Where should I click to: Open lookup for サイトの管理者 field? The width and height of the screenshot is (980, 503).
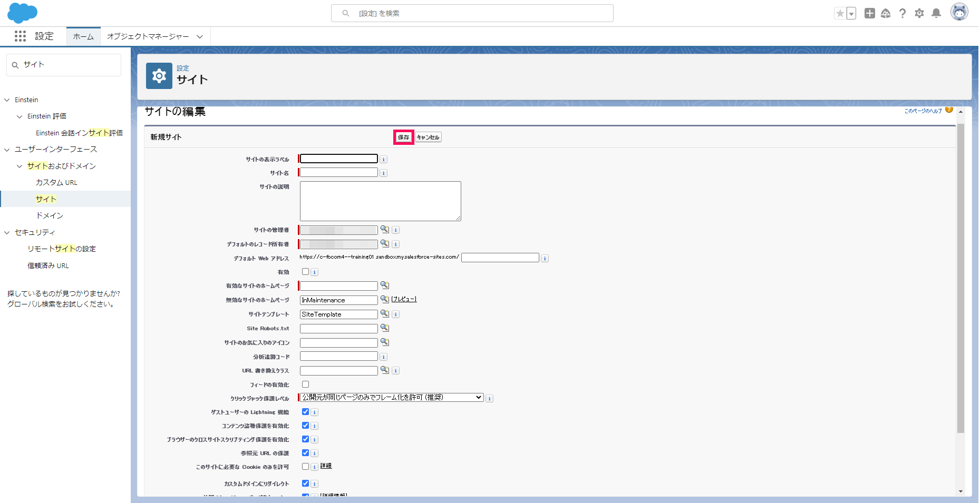coord(385,230)
